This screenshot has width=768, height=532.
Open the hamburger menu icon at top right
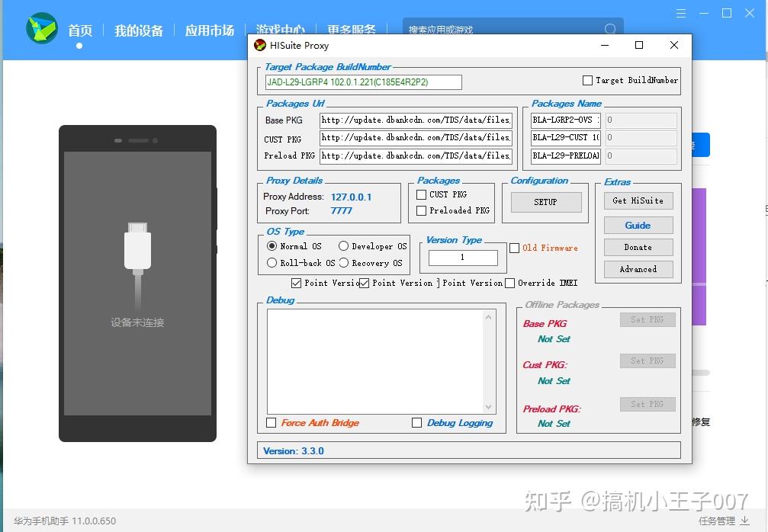[x=681, y=12]
